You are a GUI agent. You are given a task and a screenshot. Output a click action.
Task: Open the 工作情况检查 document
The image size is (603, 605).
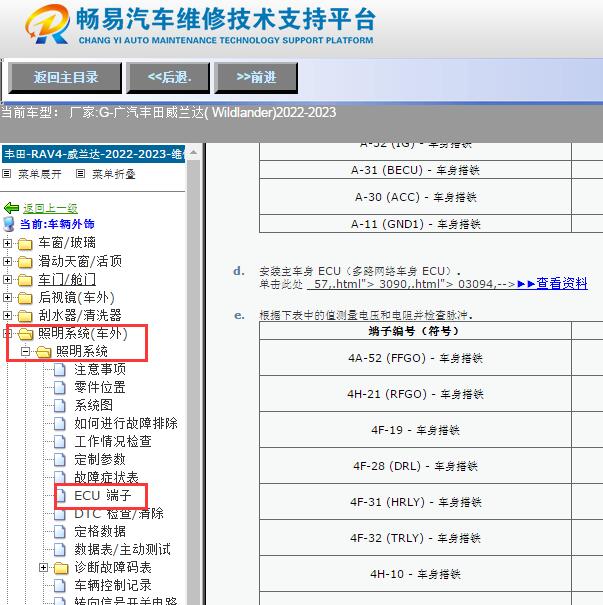(113, 441)
